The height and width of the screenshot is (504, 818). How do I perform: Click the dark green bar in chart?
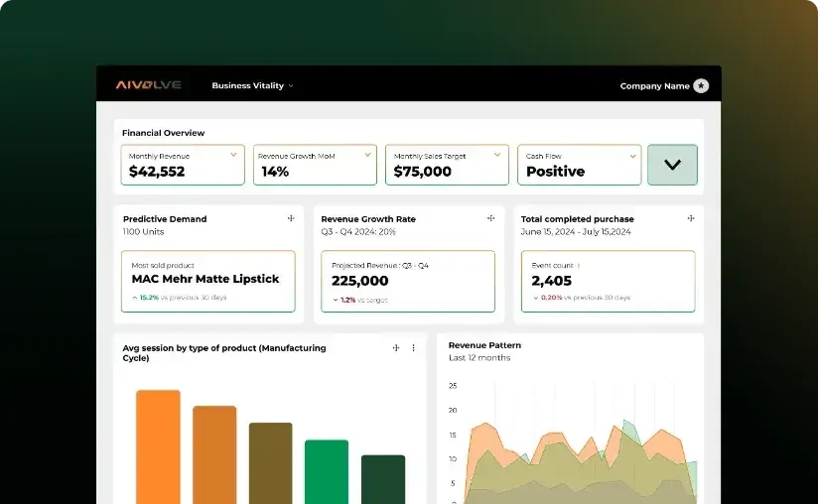tap(383, 479)
